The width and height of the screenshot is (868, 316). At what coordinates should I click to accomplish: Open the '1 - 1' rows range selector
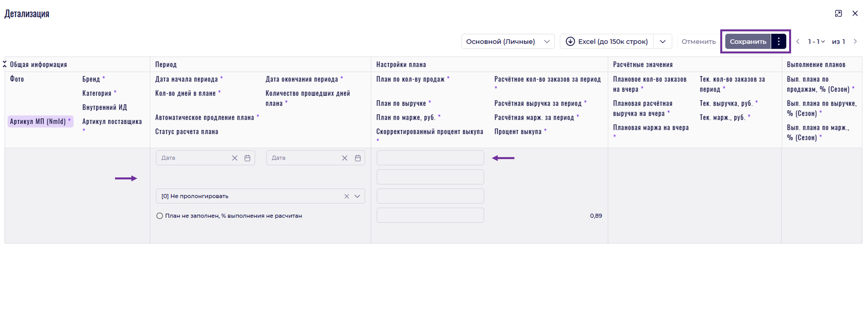coord(816,41)
